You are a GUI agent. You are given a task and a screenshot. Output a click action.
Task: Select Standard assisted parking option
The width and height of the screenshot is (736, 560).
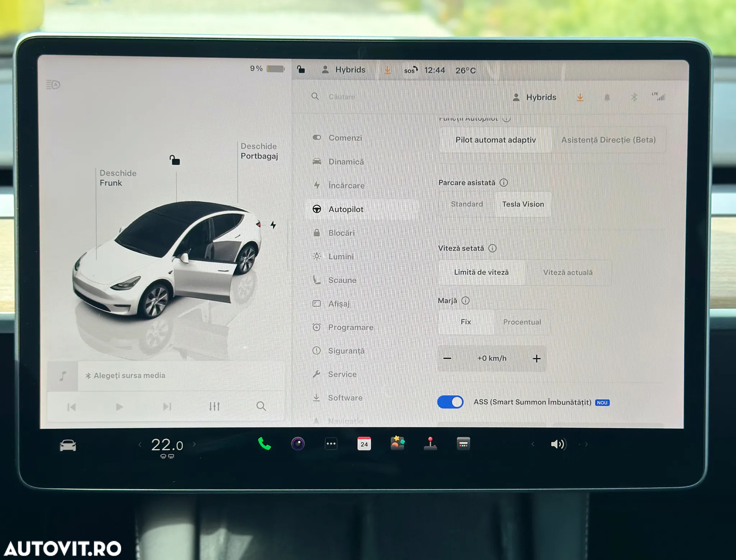tap(467, 204)
